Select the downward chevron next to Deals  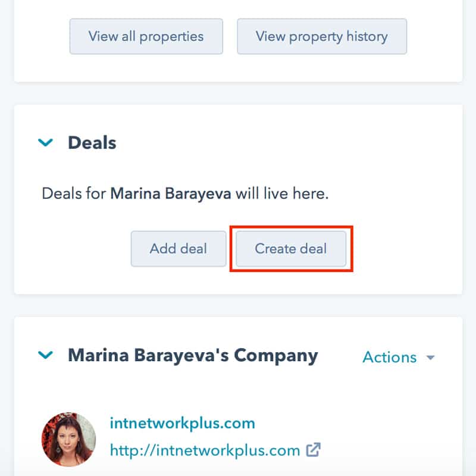tap(46, 142)
